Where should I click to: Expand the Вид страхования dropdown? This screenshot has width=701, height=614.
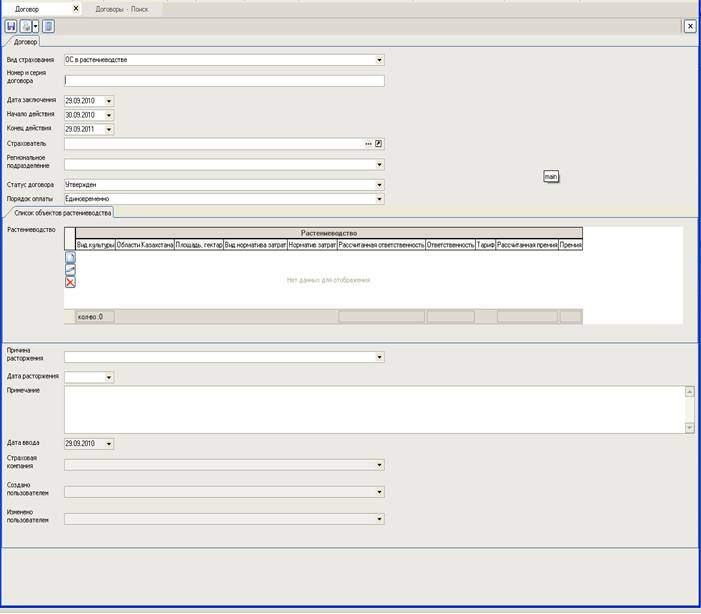click(x=379, y=60)
